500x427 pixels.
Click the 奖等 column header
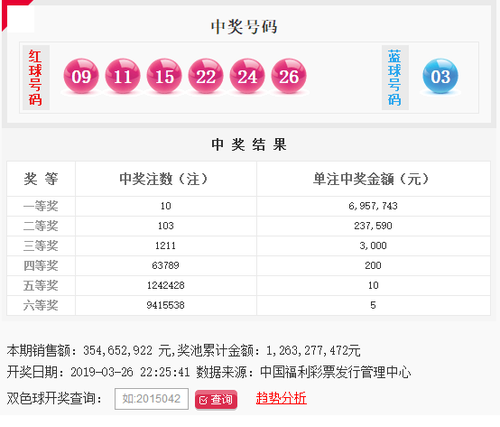click(x=41, y=179)
